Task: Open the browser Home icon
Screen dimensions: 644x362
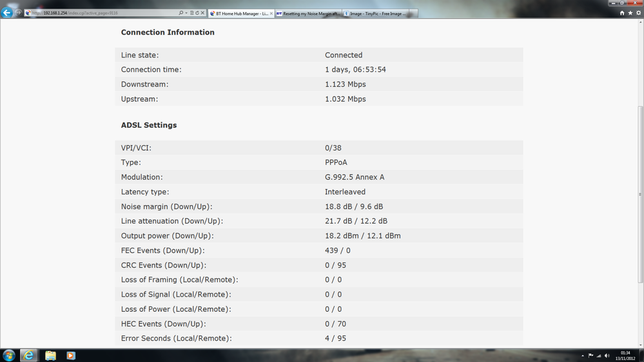Action: [622, 13]
